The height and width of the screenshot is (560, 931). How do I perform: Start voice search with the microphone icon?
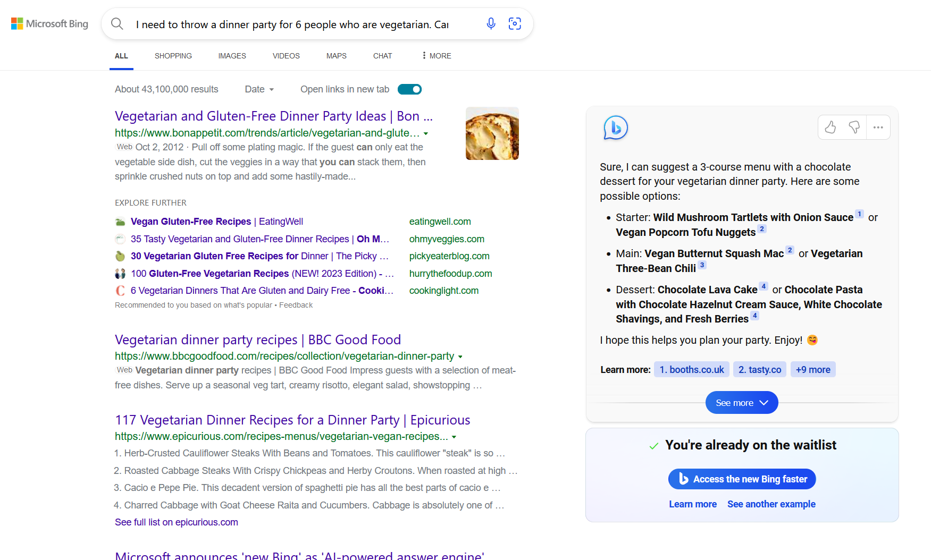click(491, 23)
